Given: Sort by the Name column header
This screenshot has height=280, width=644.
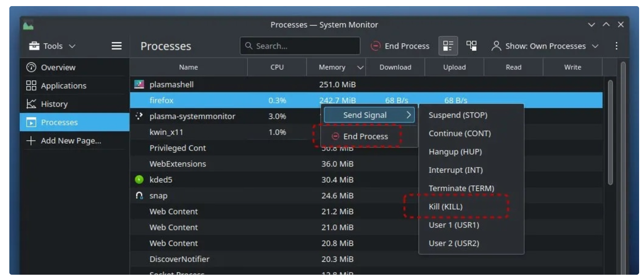Looking at the screenshot, I should pyautogui.click(x=189, y=67).
